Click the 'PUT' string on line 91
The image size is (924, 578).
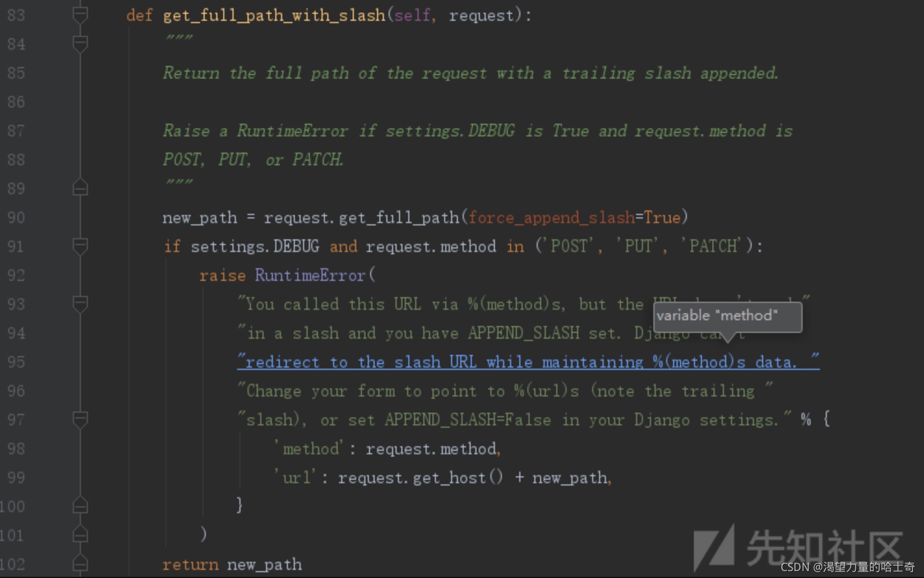[x=638, y=246]
